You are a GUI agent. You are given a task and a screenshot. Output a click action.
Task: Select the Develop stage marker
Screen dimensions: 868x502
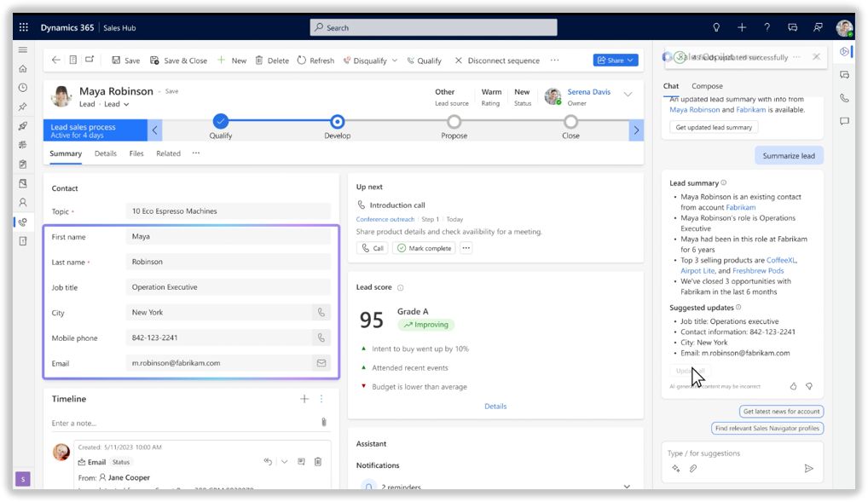pyautogui.click(x=337, y=121)
